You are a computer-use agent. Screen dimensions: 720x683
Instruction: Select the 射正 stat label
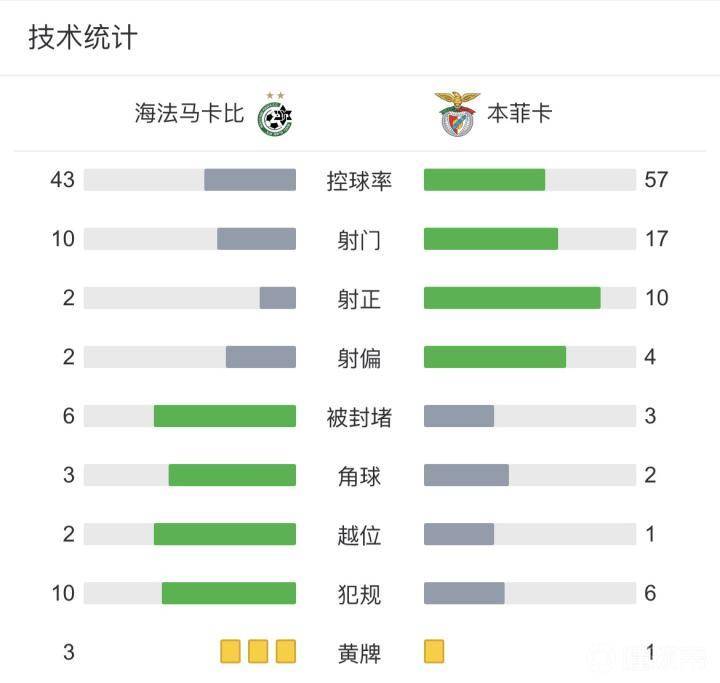coord(359,299)
